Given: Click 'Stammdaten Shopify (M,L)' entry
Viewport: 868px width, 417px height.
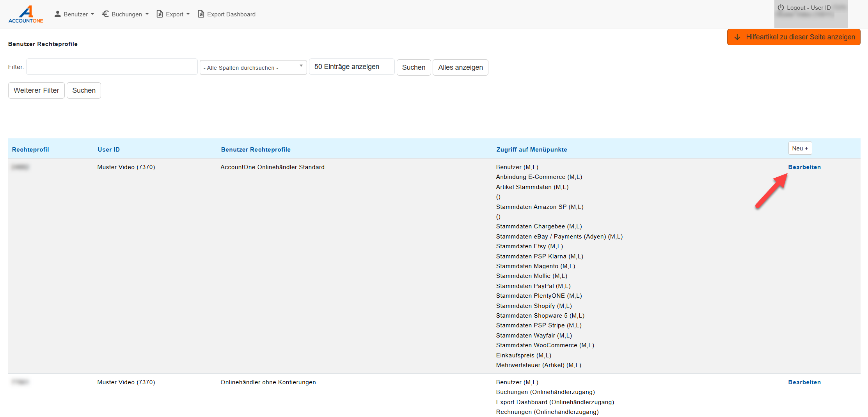Looking at the screenshot, I should point(534,306).
